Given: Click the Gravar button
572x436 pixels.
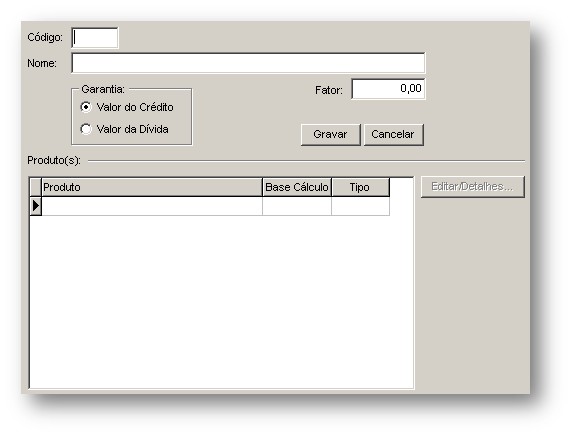Looking at the screenshot, I should [x=331, y=135].
